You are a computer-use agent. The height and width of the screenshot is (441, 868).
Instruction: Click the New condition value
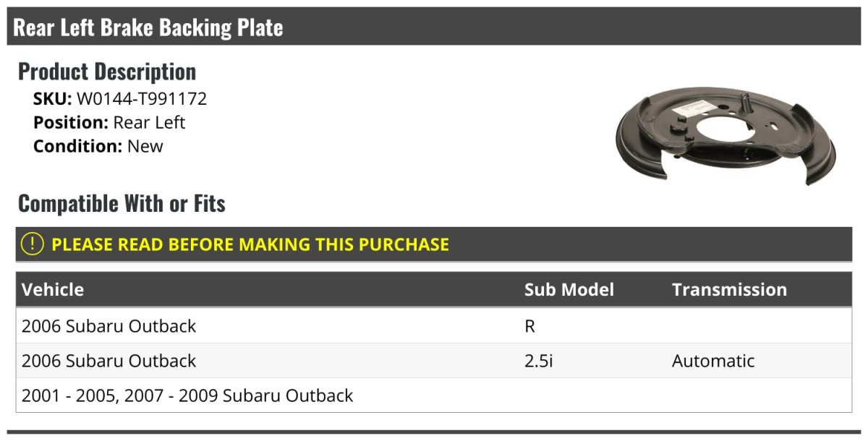145,146
